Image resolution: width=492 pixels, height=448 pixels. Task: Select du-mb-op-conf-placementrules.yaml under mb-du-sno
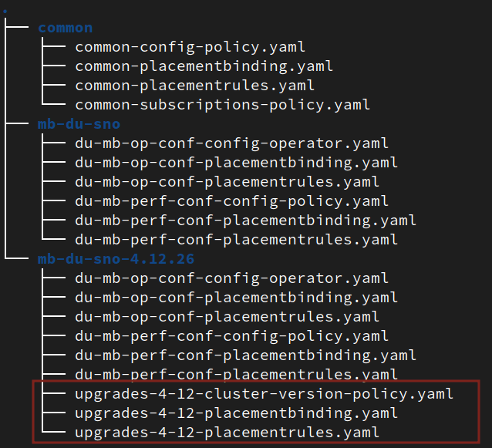coord(227,182)
